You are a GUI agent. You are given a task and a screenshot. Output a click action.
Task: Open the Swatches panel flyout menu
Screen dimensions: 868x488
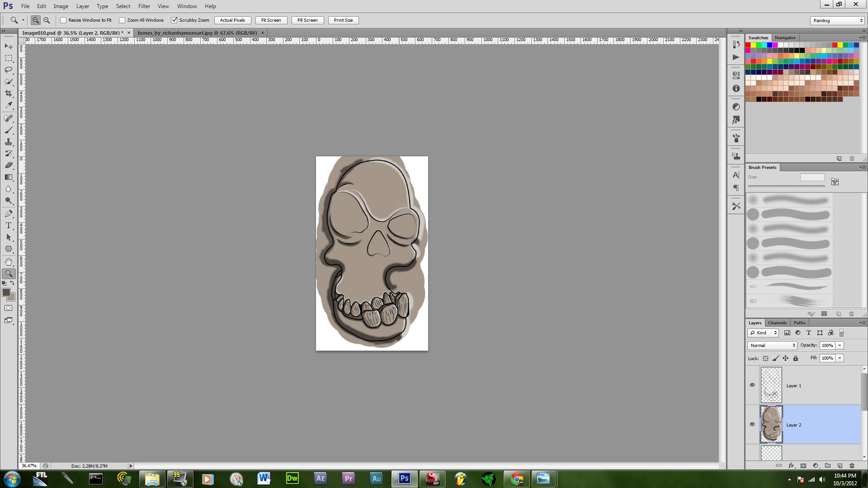(x=862, y=38)
